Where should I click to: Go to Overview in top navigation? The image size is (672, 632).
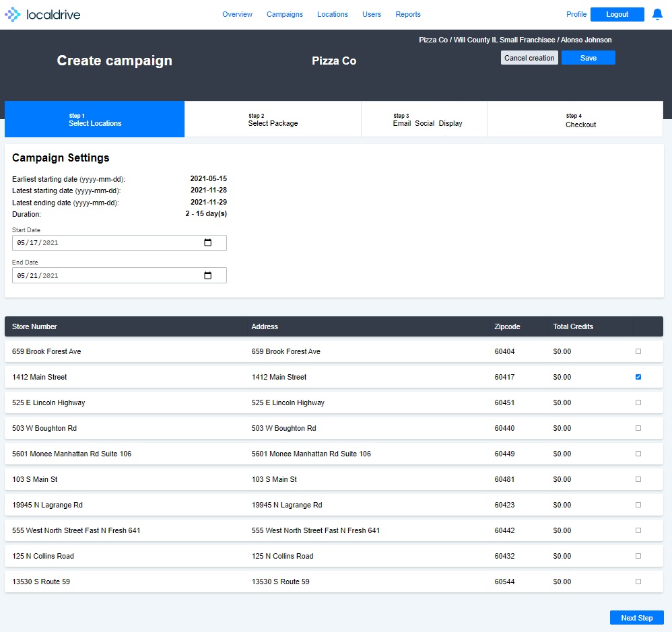point(237,14)
